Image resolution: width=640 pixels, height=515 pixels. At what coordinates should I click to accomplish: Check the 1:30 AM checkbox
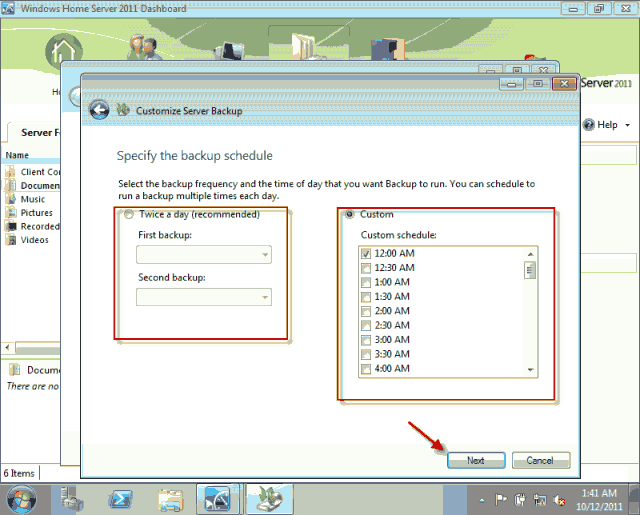tap(366, 297)
